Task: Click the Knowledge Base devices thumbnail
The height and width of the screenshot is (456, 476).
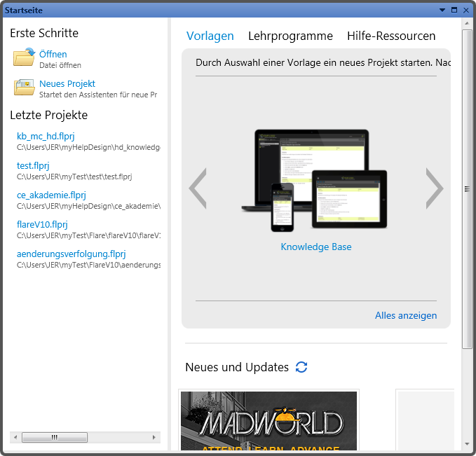Action: (x=315, y=179)
